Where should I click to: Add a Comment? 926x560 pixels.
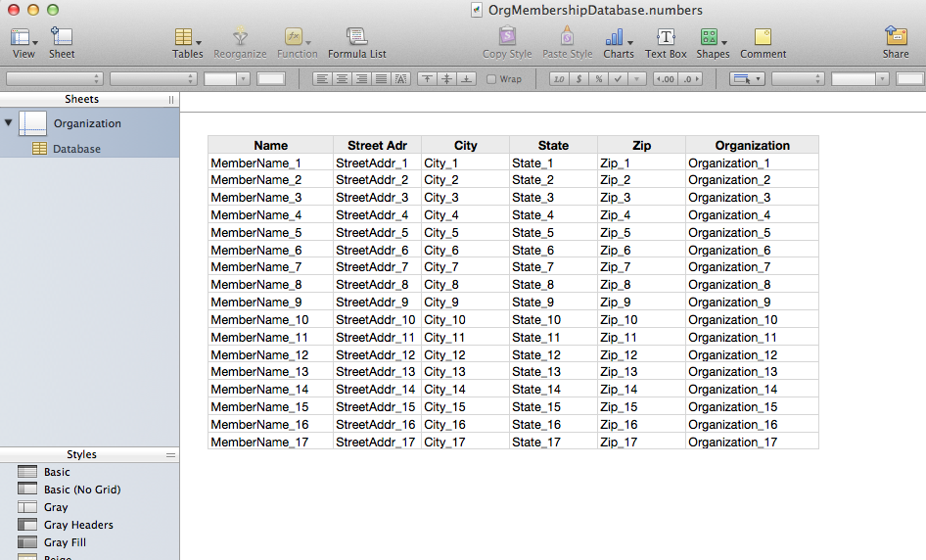(763, 42)
